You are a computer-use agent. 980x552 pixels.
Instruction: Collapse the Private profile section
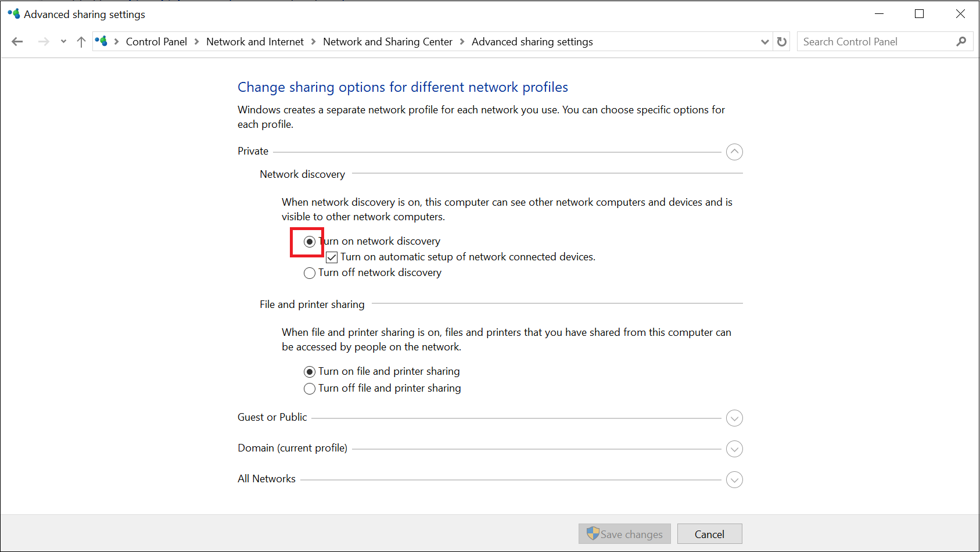click(734, 152)
